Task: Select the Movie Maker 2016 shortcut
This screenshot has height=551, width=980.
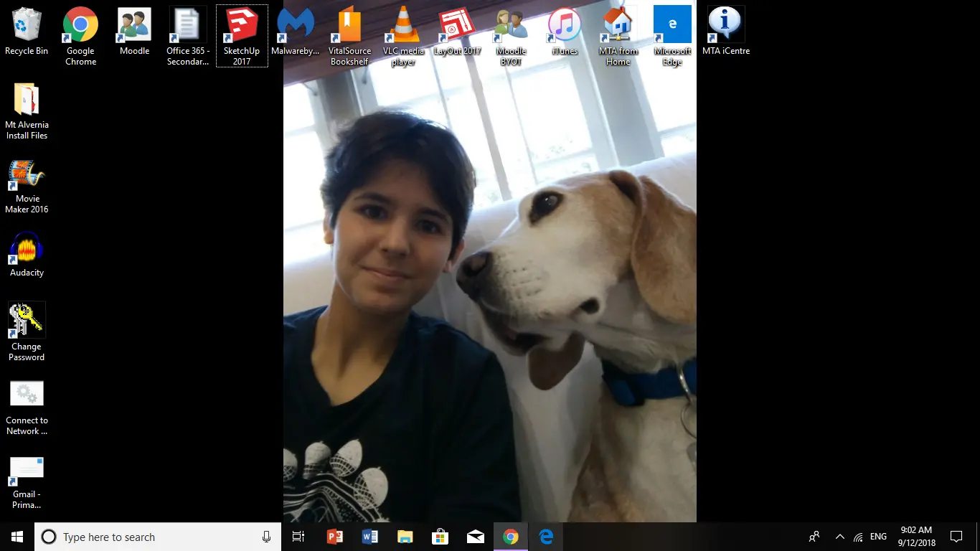Action: point(27,185)
